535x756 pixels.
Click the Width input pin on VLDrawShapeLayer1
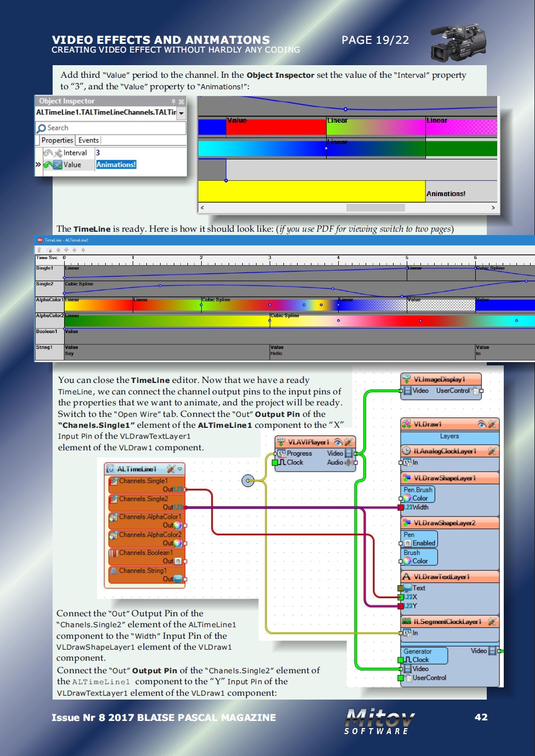click(399, 507)
